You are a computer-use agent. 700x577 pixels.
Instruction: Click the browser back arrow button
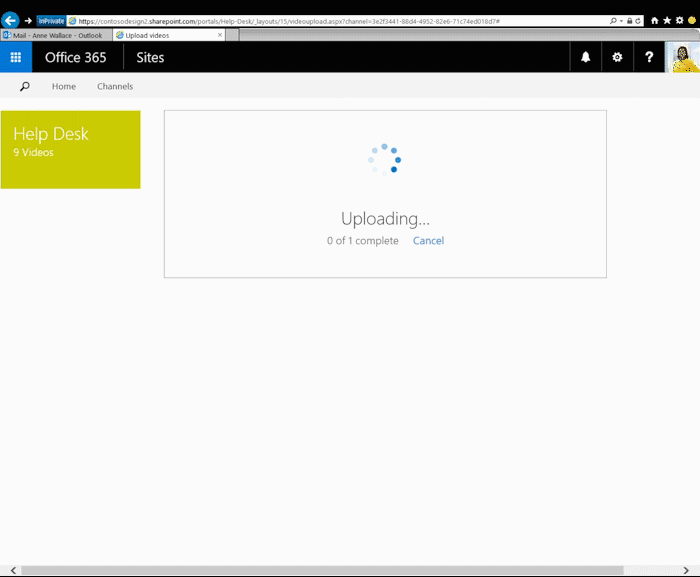point(10,20)
